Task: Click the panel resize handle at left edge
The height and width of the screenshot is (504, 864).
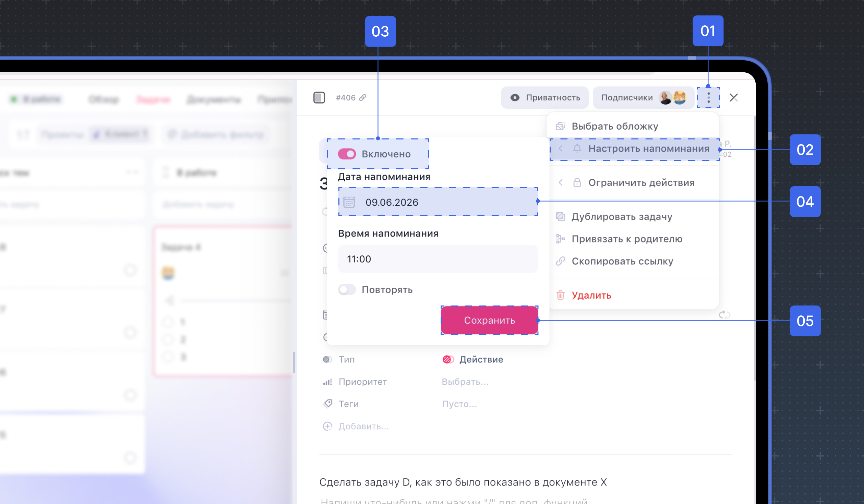Action: 294,362
